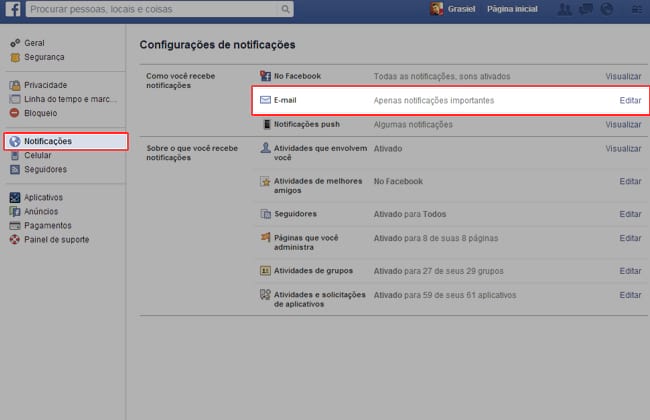650x420 pixels.
Task: Open the globe notifications icon in top bar
Action: tap(607, 9)
